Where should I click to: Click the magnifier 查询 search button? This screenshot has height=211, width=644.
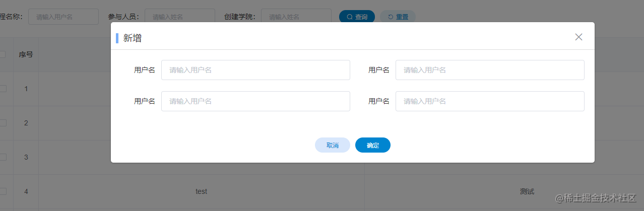tap(357, 17)
